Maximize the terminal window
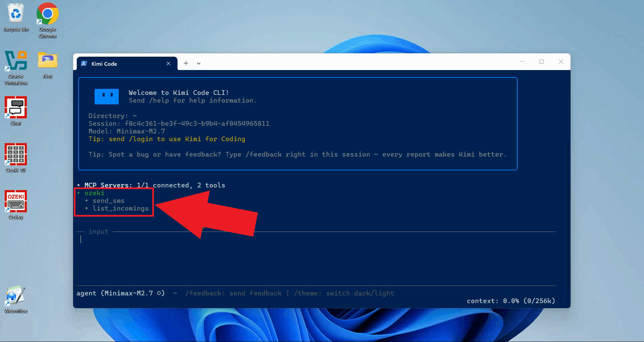The width and height of the screenshot is (644, 342). coord(541,61)
